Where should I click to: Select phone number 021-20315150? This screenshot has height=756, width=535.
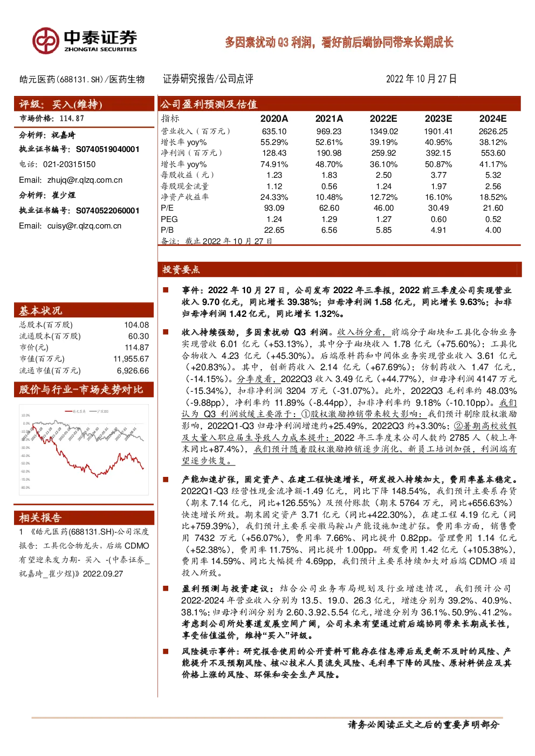69,164
